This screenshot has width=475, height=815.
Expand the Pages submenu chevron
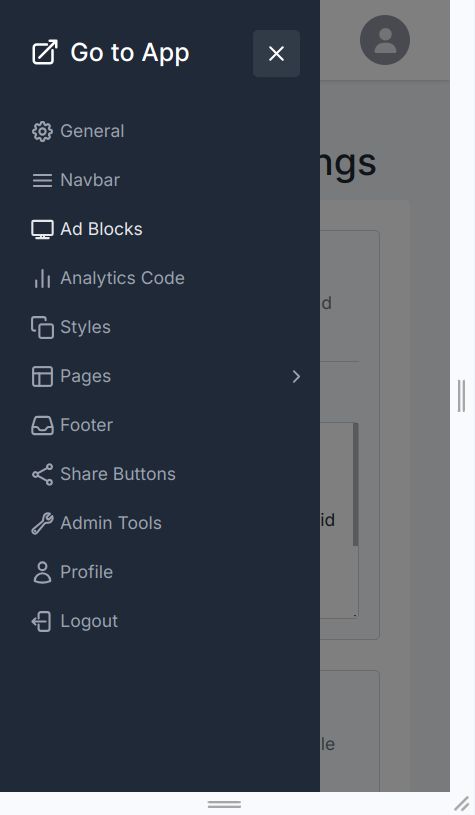296,376
